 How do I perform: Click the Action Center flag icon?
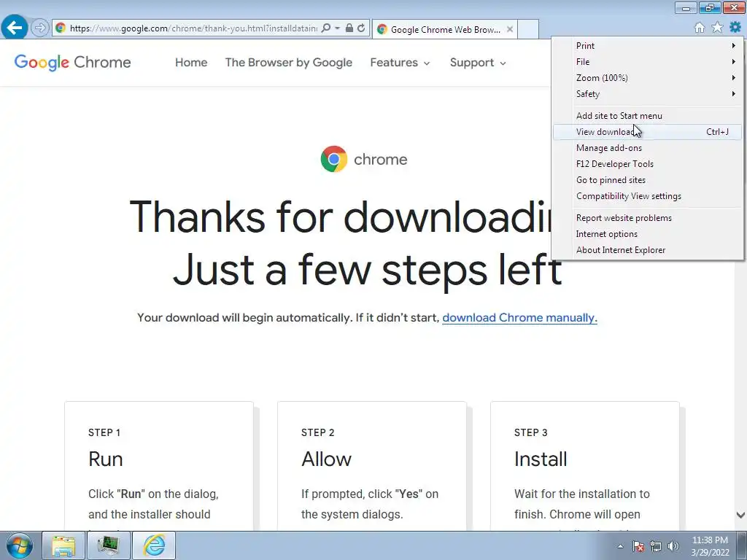click(x=638, y=546)
